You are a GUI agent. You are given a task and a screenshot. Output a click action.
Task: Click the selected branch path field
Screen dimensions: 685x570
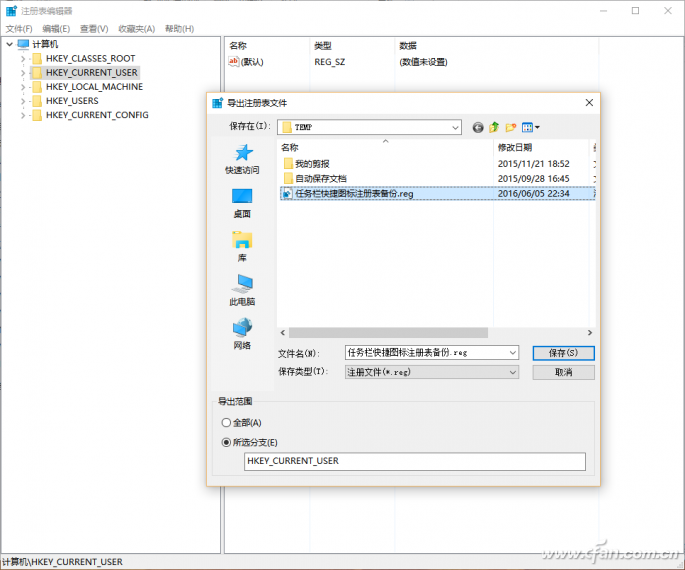point(415,461)
